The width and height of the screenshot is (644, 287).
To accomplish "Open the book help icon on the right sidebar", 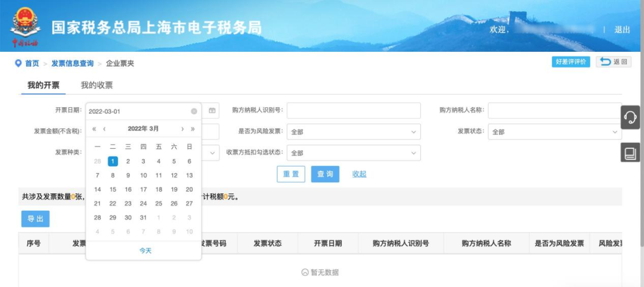I will pos(630,152).
